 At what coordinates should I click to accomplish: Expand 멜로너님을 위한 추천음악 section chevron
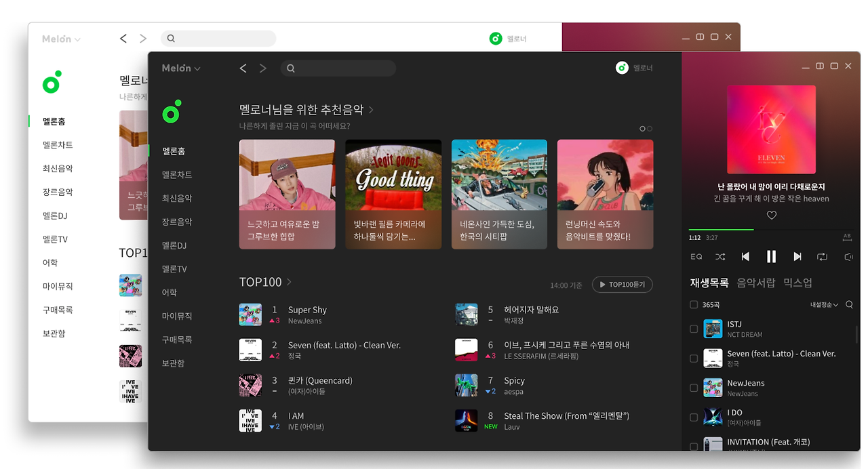click(372, 110)
